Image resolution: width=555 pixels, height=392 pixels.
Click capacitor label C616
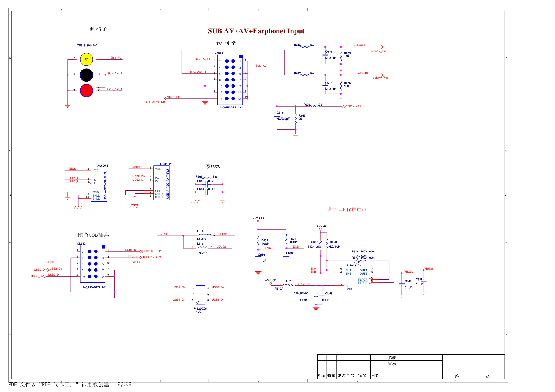point(280,112)
